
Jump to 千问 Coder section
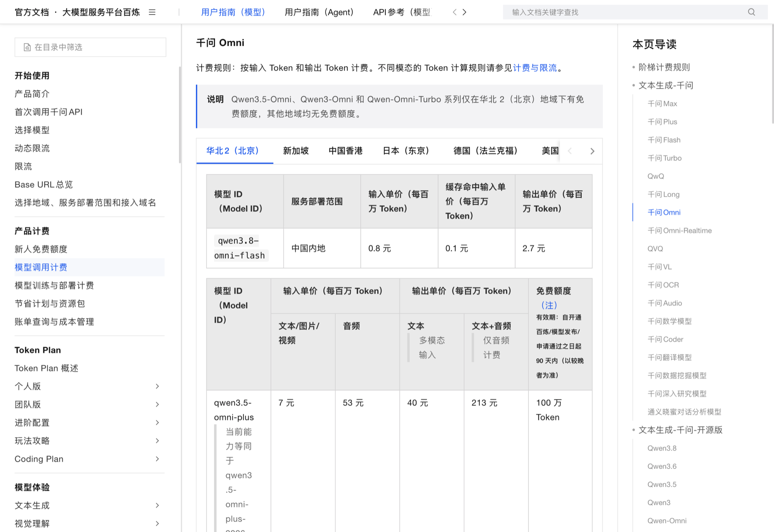[665, 339]
